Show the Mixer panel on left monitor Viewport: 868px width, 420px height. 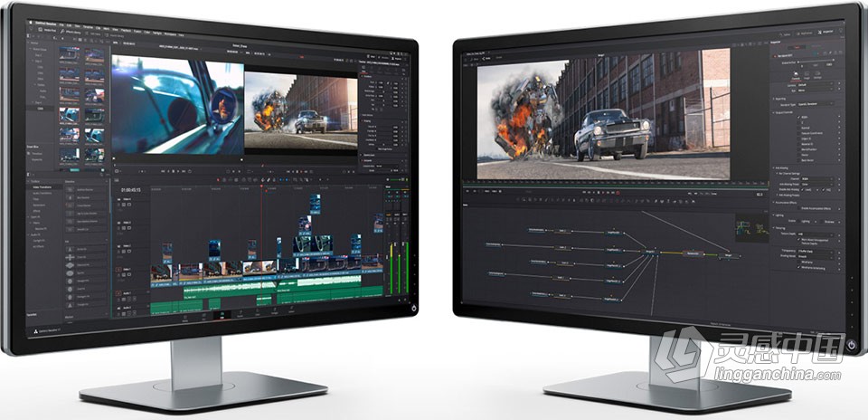372,56
